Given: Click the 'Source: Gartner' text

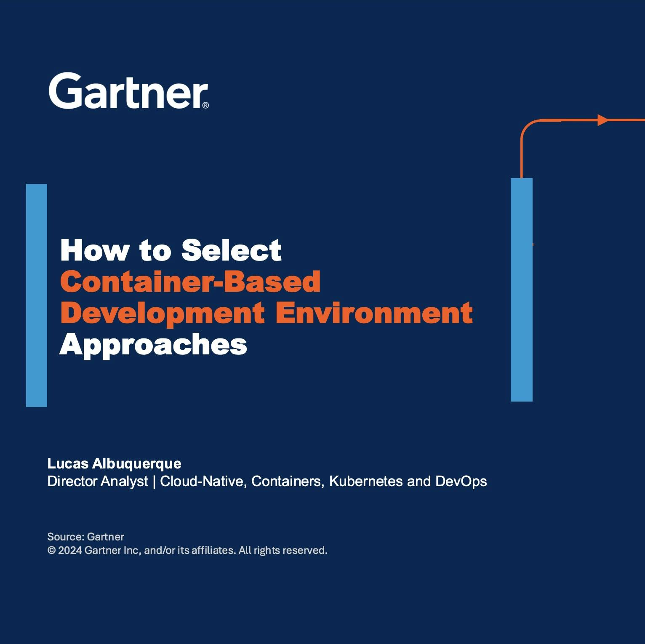Looking at the screenshot, I should pyautogui.click(x=85, y=537).
